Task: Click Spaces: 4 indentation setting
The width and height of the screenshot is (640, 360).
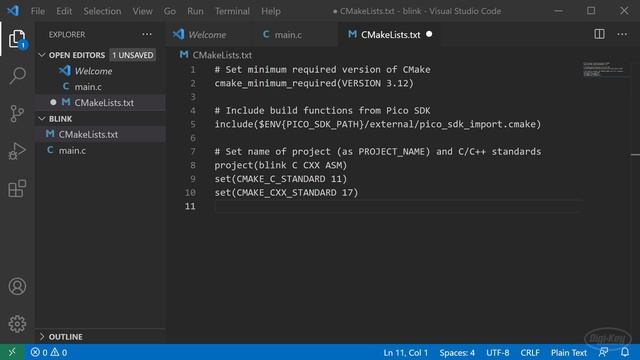Action: coord(457,352)
